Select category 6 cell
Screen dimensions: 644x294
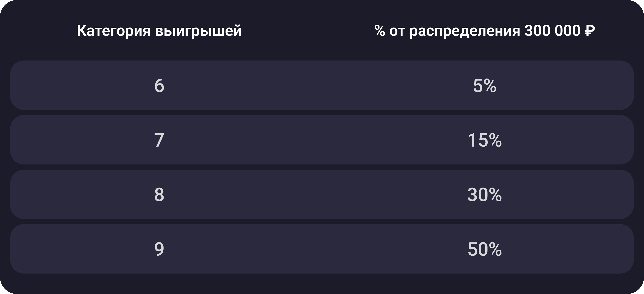[159, 85]
